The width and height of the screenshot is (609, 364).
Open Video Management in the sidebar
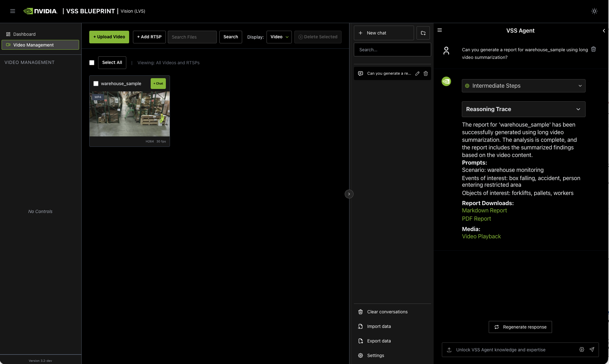41,45
